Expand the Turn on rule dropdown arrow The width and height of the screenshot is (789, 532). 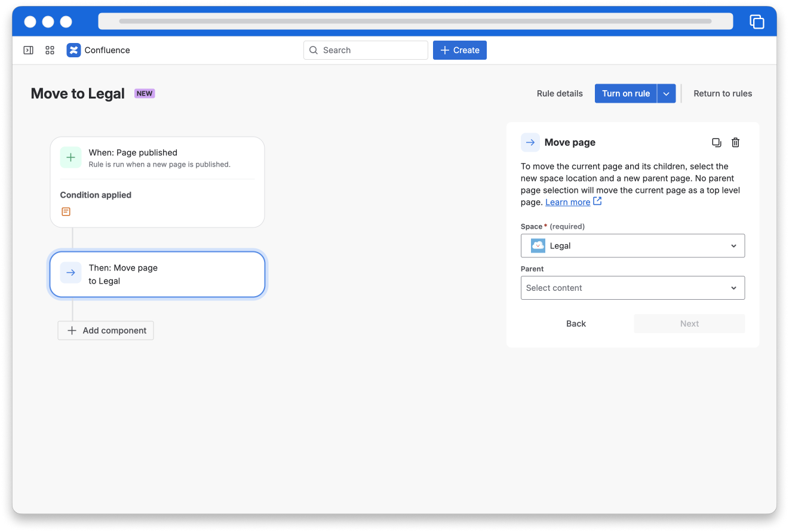pos(667,94)
